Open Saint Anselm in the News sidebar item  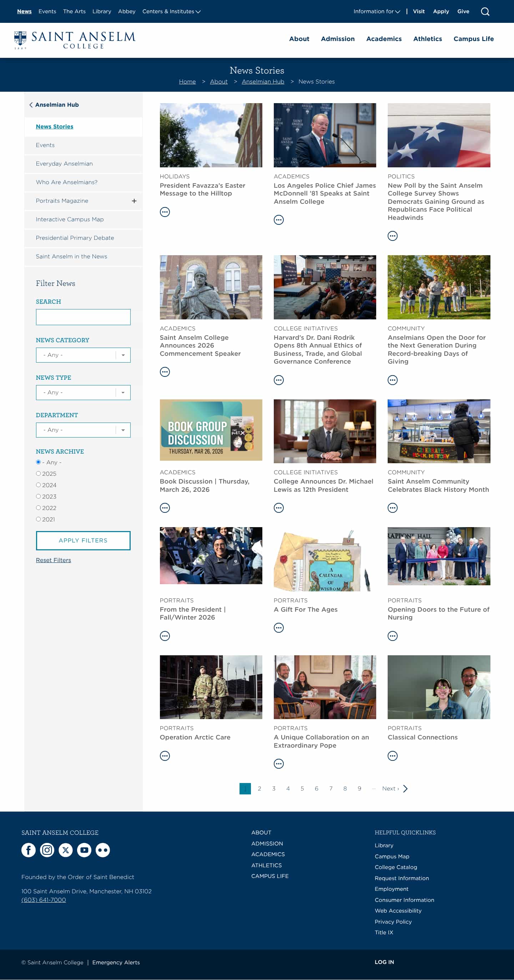point(83,257)
